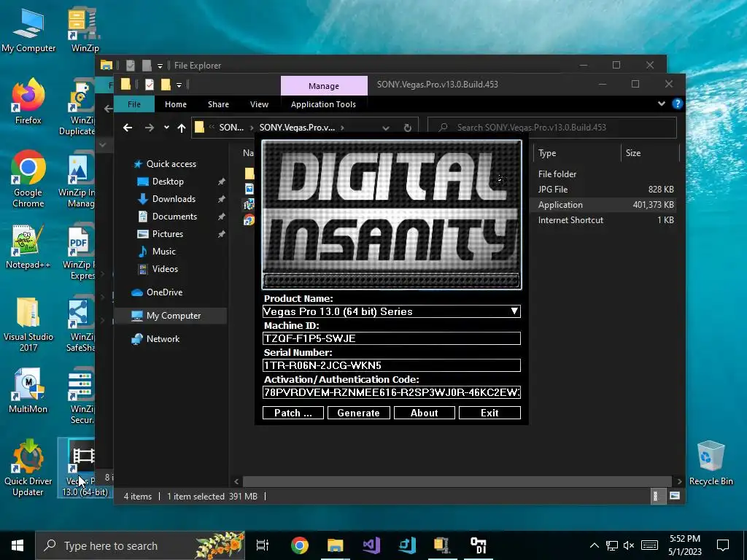Image resolution: width=747 pixels, height=560 pixels.
Task: Open Pictures in the navigation pane
Action: coord(167,234)
